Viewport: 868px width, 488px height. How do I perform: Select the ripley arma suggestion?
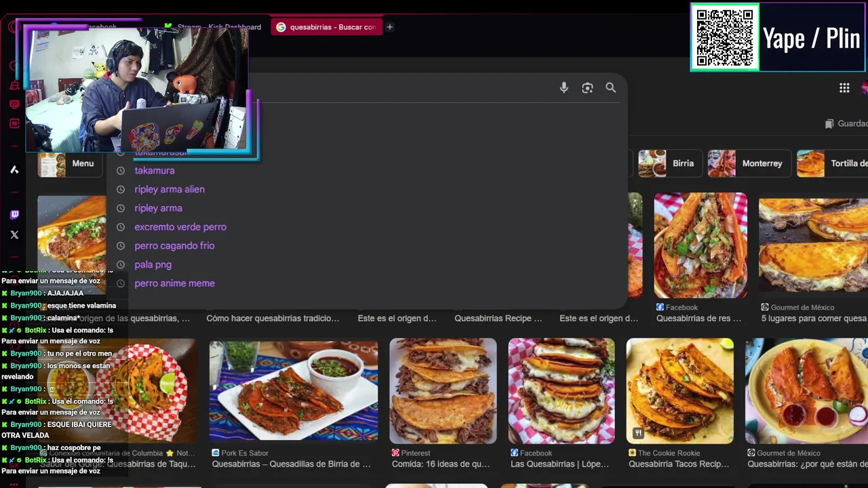(x=158, y=208)
